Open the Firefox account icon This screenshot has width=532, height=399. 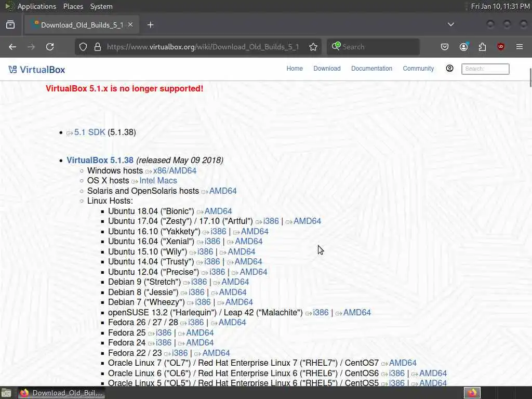(463, 47)
